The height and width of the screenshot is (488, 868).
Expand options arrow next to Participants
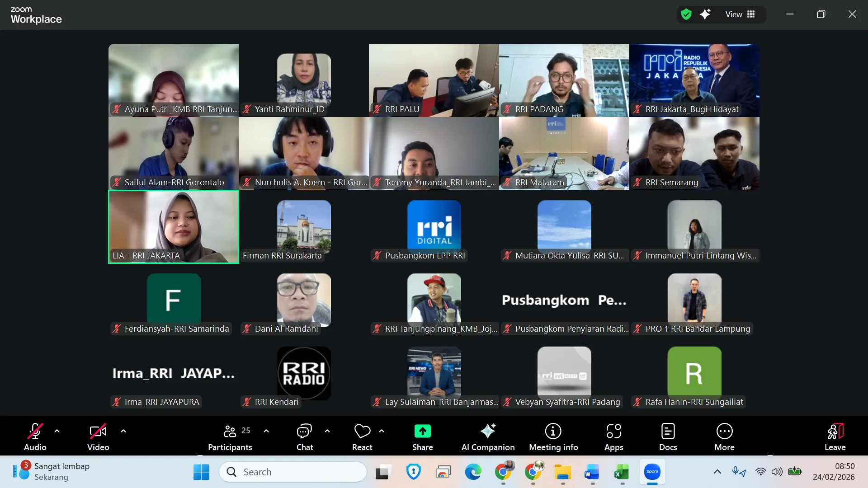point(266,431)
